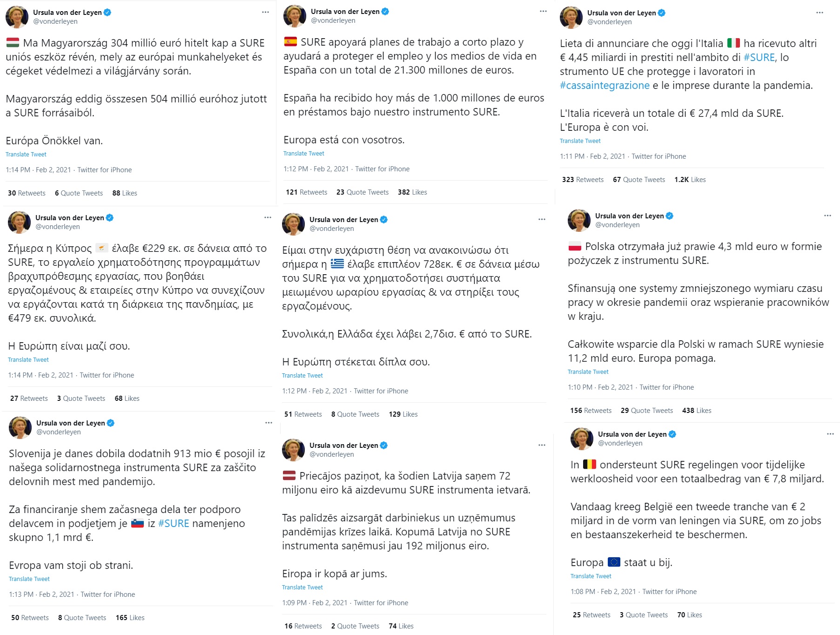The height and width of the screenshot is (635, 840).
Task: Open the #cassaintegrazione hashtag link
Action: [605, 85]
